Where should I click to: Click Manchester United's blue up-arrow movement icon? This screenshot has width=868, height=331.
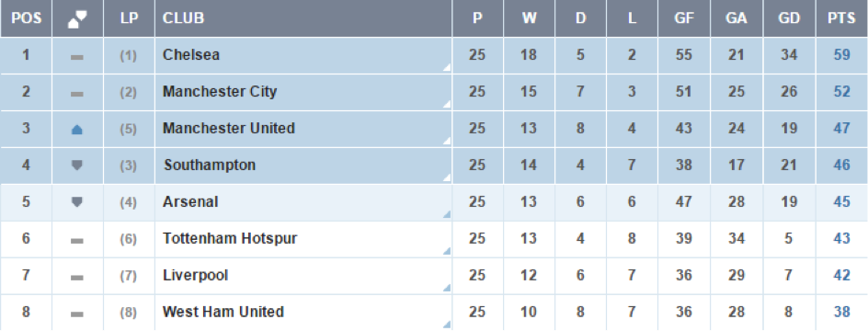[x=77, y=129]
